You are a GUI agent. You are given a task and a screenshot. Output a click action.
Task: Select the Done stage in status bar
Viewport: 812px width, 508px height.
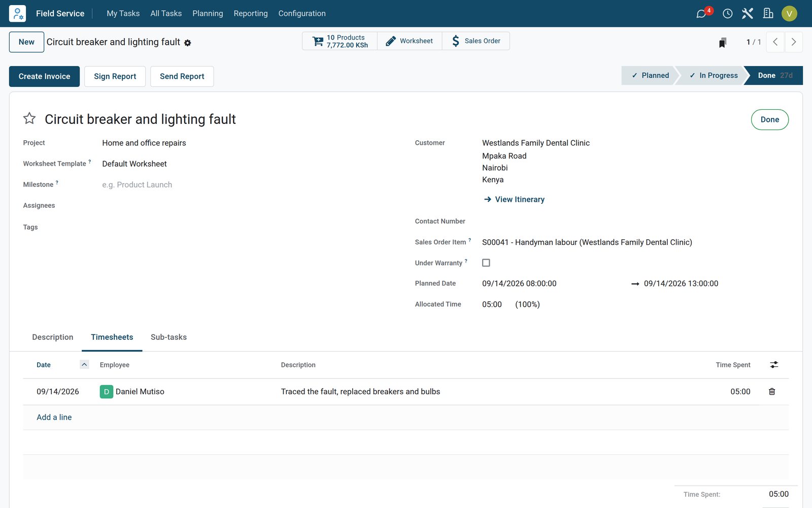coord(774,75)
